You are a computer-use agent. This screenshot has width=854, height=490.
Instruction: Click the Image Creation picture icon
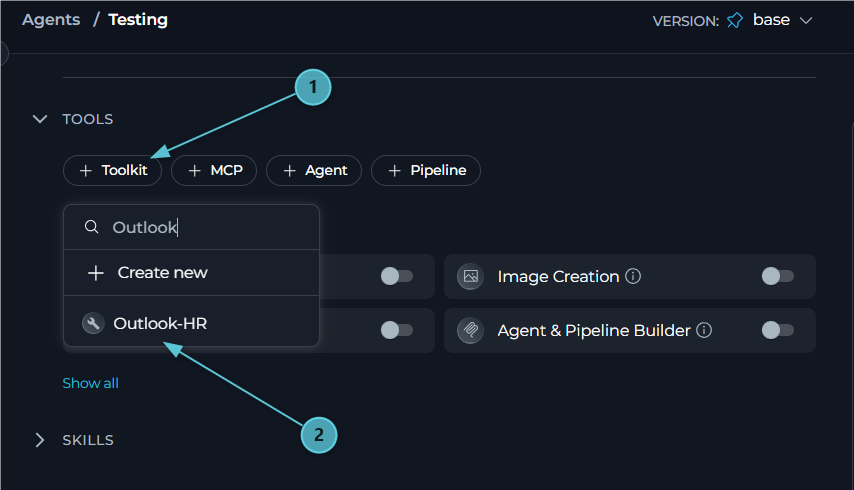pyautogui.click(x=471, y=277)
